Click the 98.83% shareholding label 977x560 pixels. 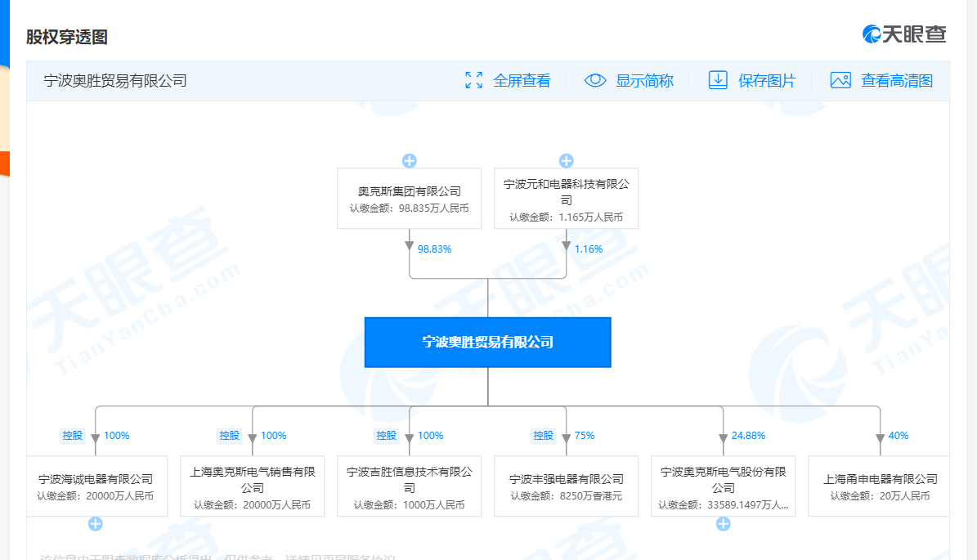tap(434, 249)
